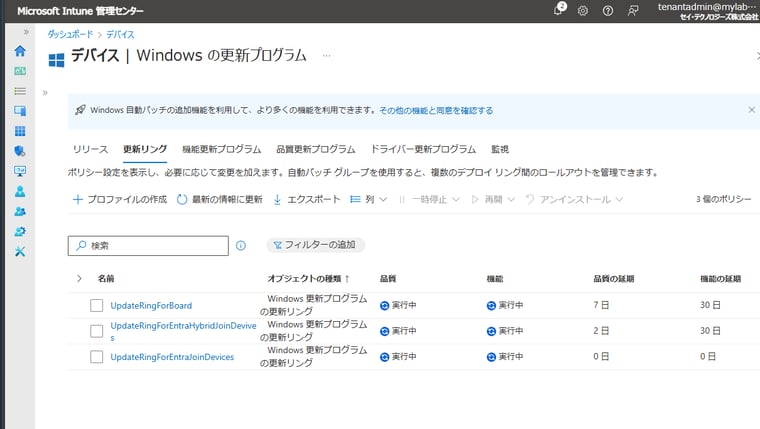Screen dimensions: 760x429
Task: Open the UpdateRingForBoard policy
Action: tap(151, 305)
